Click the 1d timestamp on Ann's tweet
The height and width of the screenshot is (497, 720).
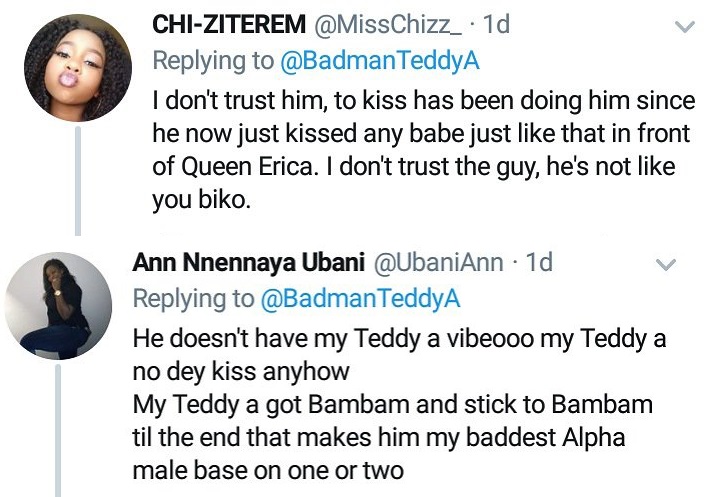click(539, 263)
